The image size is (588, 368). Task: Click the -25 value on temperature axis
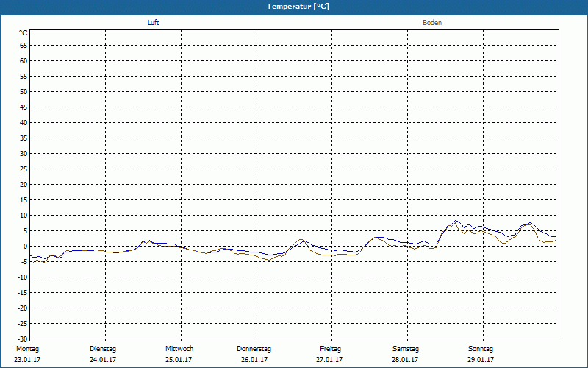coord(23,324)
